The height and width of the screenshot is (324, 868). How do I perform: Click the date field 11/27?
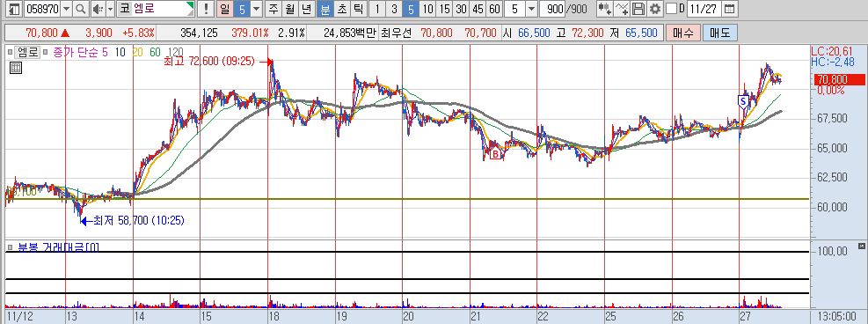pyautogui.click(x=705, y=9)
